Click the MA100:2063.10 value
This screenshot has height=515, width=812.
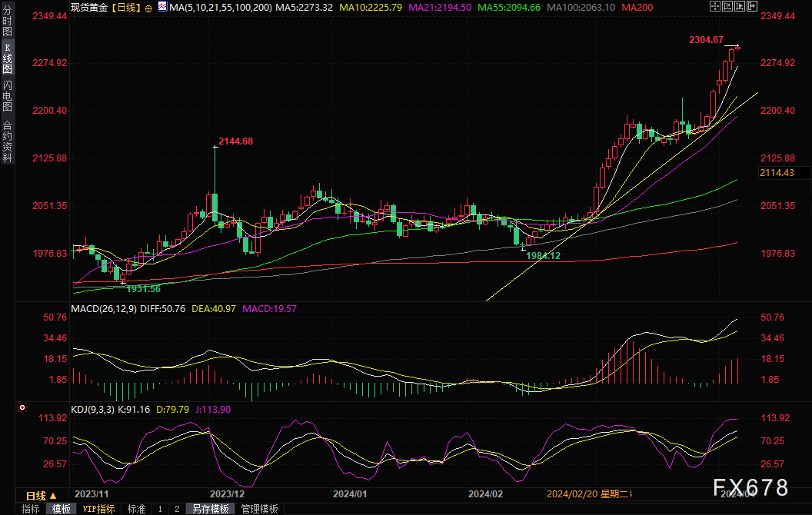(x=581, y=7)
